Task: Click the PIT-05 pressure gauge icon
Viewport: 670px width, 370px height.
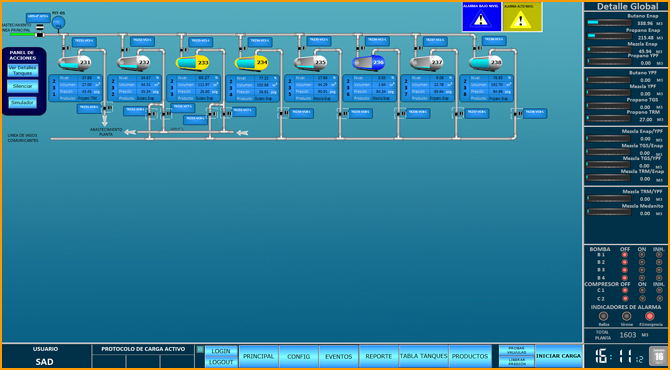Action: (59, 23)
